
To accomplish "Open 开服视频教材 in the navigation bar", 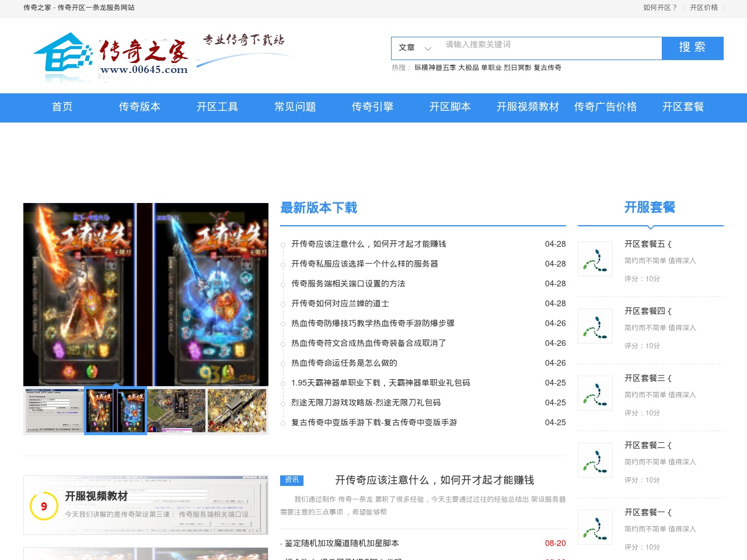I will click(528, 107).
